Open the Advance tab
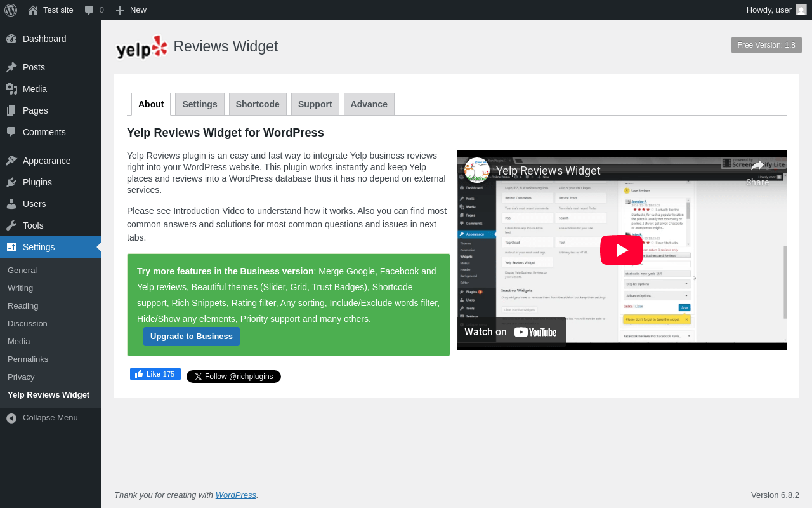This screenshot has height=508, width=812. (369, 104)
